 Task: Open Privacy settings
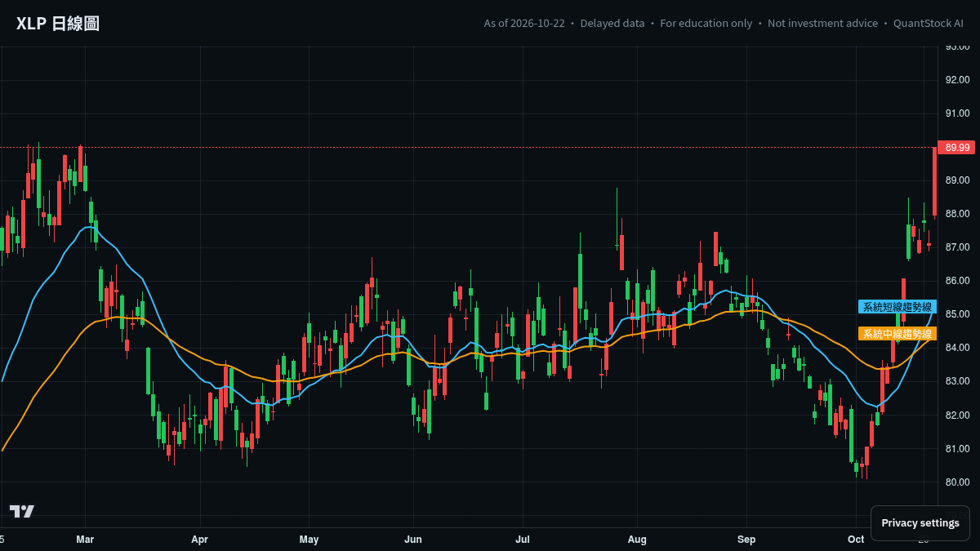pos(920,523)
